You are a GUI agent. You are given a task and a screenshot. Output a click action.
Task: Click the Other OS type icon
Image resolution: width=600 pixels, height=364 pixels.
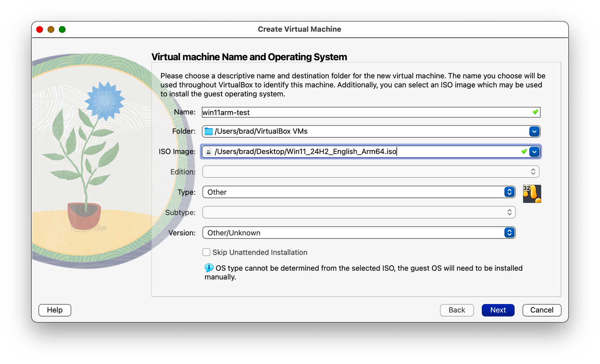532,194
